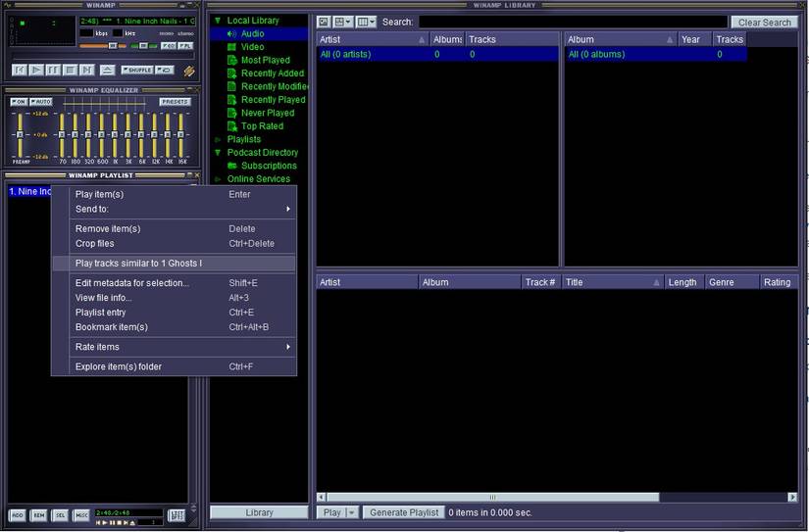Click the library horizontal scrollbar thumb
This screenshot has height=532, width=809.
point(492,498)
